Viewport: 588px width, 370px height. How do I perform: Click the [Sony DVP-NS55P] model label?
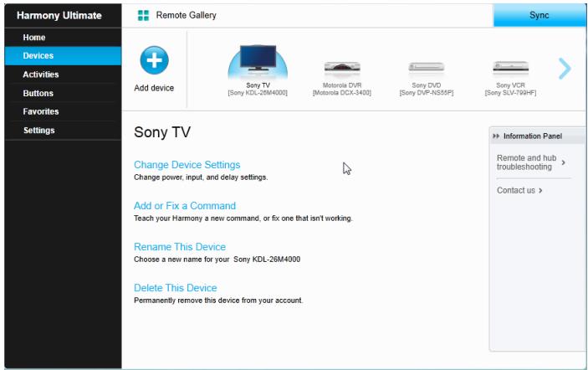pos(427,93)
